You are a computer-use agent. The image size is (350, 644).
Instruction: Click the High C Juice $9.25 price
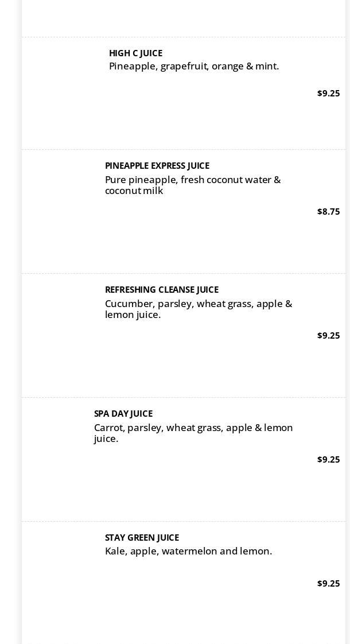point(328,93)
